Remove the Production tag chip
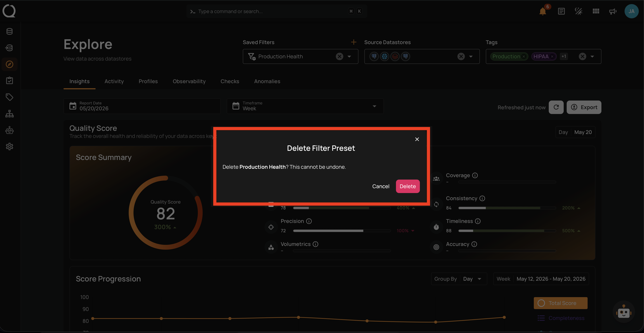This screenshot has width=644, height=333. pos(524,57)
